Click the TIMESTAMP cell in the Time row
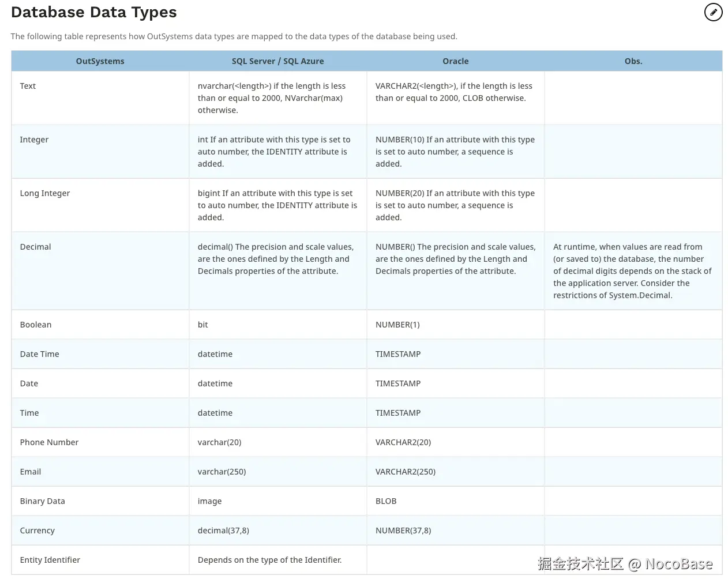Viewport: 728px width, 587px height. [397, 413]
